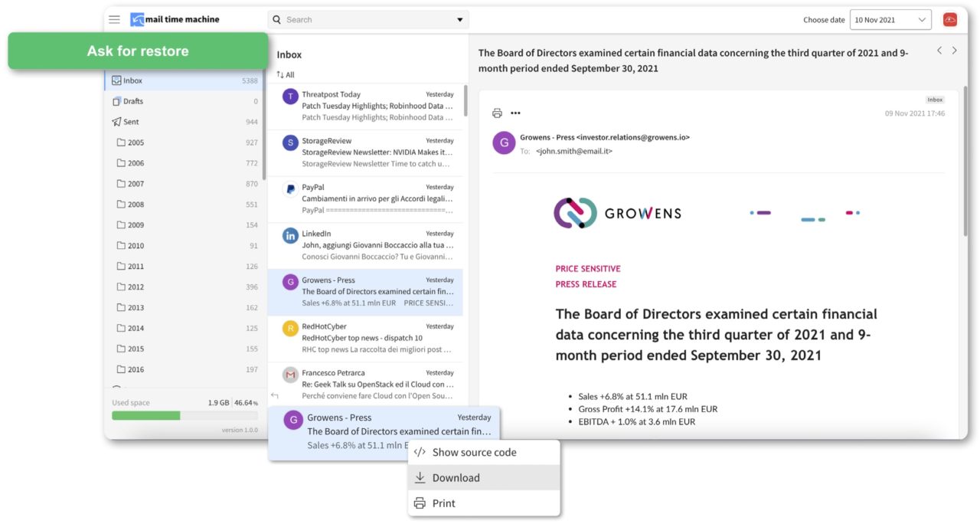Click the Ask for restore button
The height and width of the screenshot is (524, 980).
pyautogui.click(x=138, y=51)
